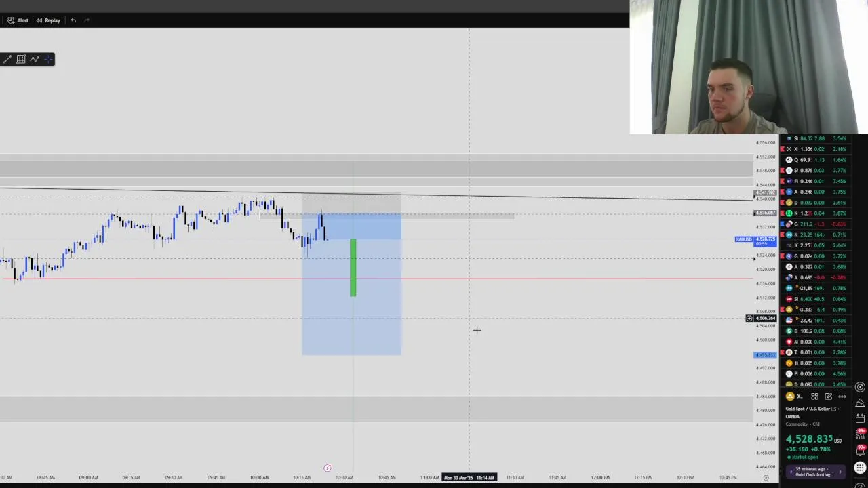
Task: Click the 4,536.087 price axis label
Action: [765, 213]
